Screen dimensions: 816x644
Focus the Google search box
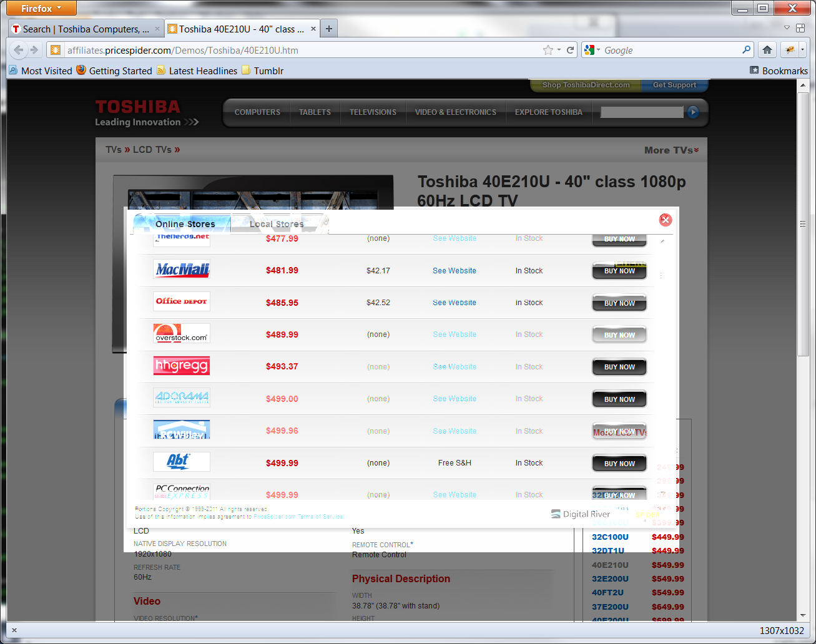(x=671, y=50)
